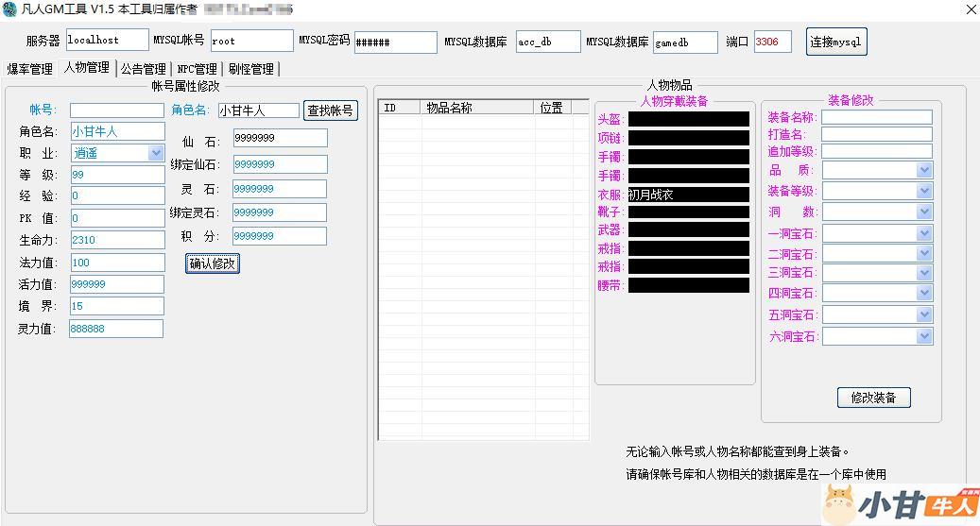Go to the 刷怪管理 tab
The height and width of the screenshot is (526, 980).
(250, 69)
